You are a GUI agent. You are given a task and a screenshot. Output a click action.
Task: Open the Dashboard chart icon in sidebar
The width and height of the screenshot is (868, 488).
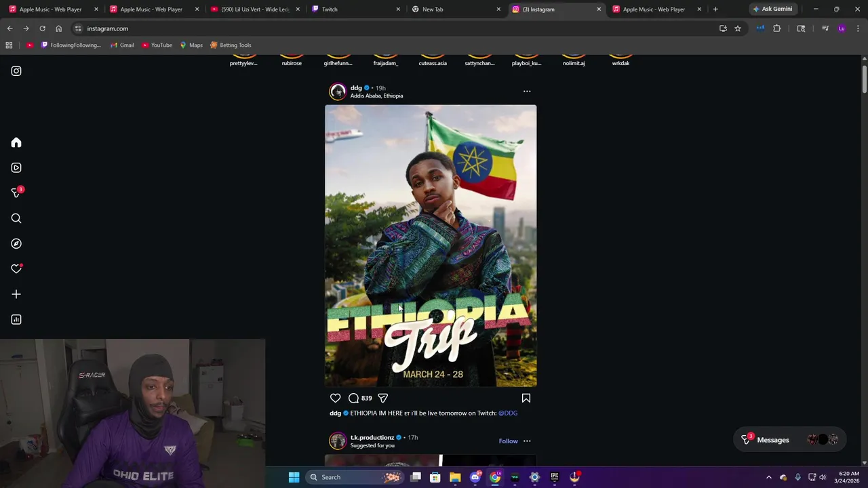point(16,319)
